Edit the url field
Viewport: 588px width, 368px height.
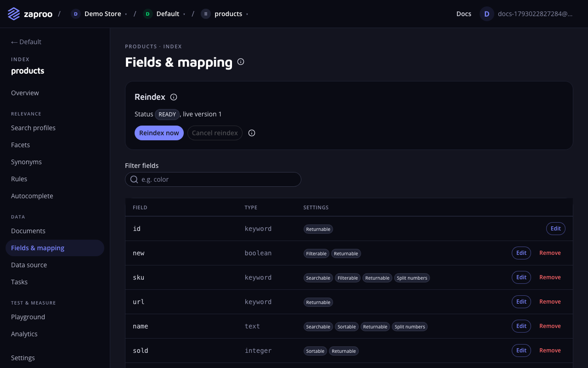pos(521,302)
